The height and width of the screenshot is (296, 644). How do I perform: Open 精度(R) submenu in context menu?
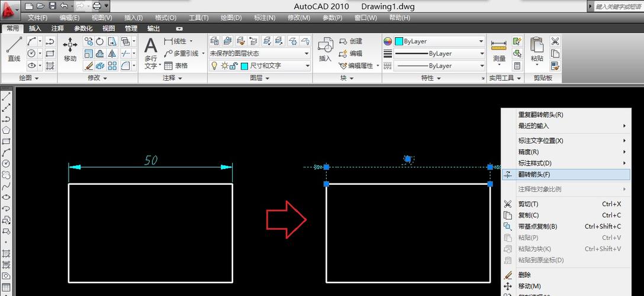(x=566, y=152)
